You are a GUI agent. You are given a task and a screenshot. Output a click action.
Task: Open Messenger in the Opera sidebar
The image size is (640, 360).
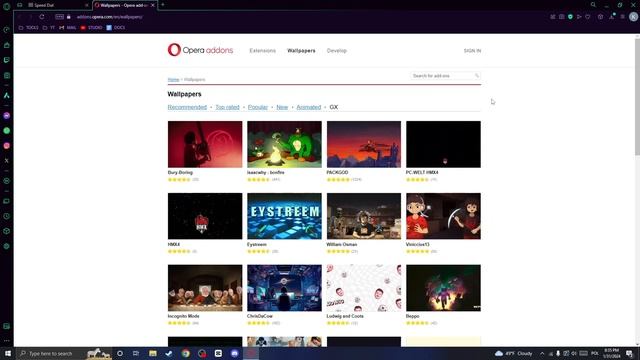tap(7, 116)
